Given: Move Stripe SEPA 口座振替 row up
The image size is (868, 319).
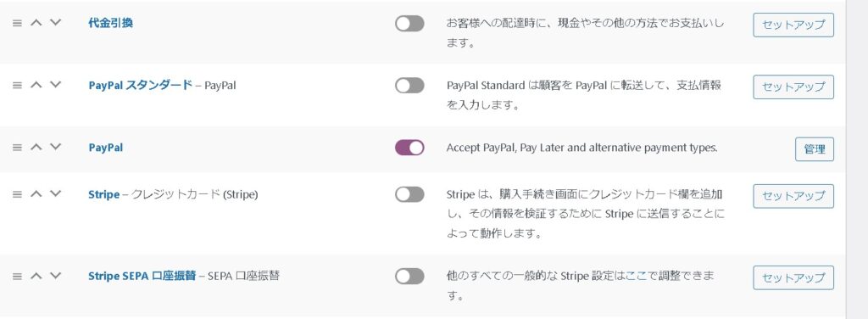Looking at the screenshot, I should (x=36, y=275).
